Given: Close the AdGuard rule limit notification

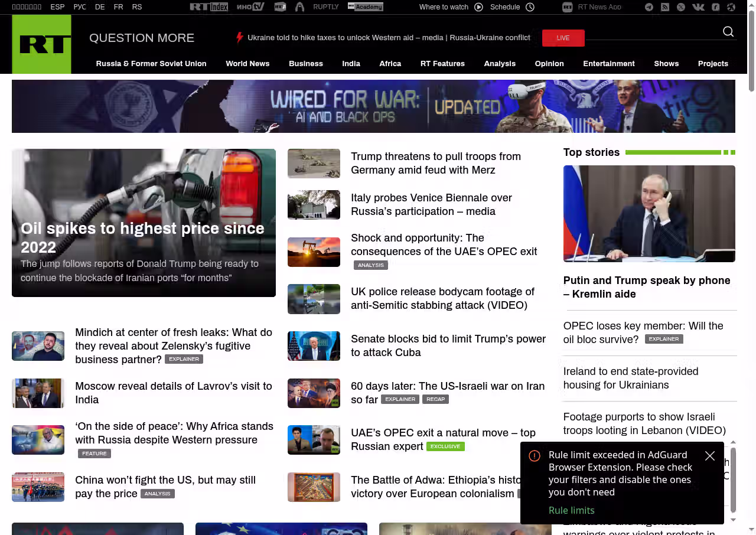Looking at the screenshot, I should click(710, 456).
